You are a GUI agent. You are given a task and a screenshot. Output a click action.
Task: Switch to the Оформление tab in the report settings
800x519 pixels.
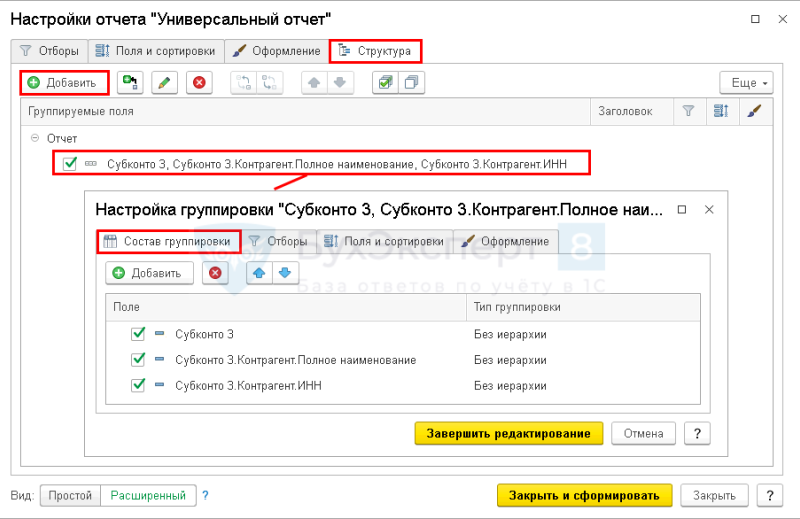(x=277, y=51)
